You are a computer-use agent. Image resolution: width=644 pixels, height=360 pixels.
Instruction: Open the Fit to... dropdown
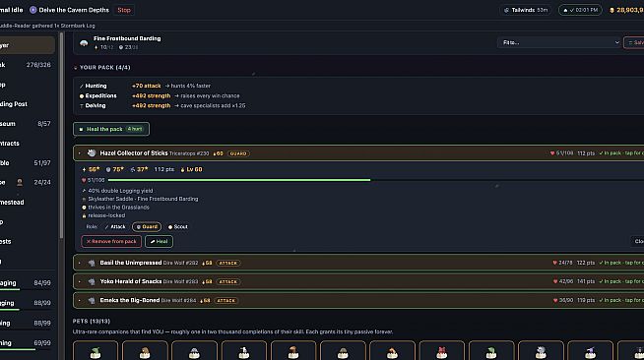click(558, 42)
